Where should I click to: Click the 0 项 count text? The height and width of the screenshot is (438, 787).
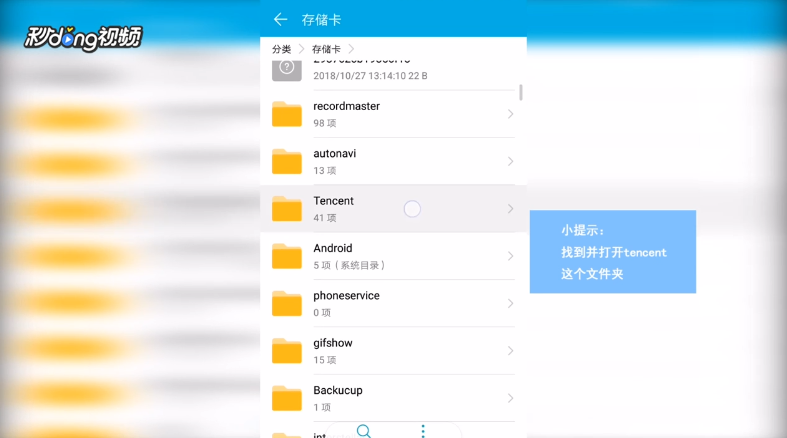(322, 313)
